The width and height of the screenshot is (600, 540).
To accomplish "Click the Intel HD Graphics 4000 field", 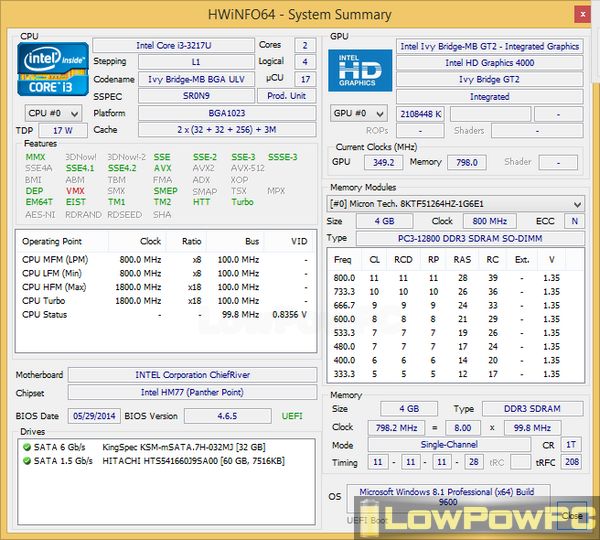I will [x=489, y=63].
